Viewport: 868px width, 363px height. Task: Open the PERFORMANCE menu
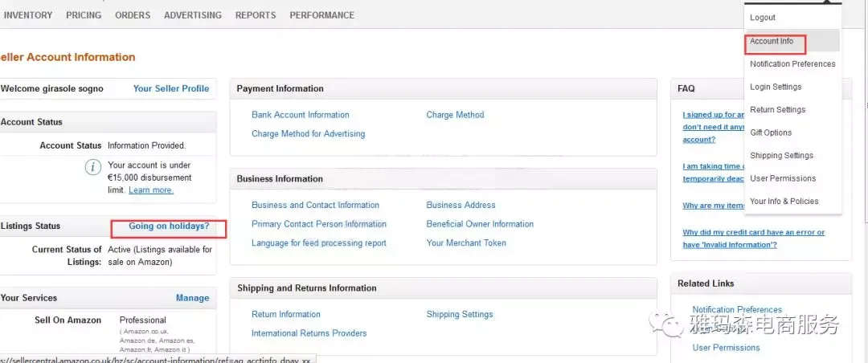(322, 15)
